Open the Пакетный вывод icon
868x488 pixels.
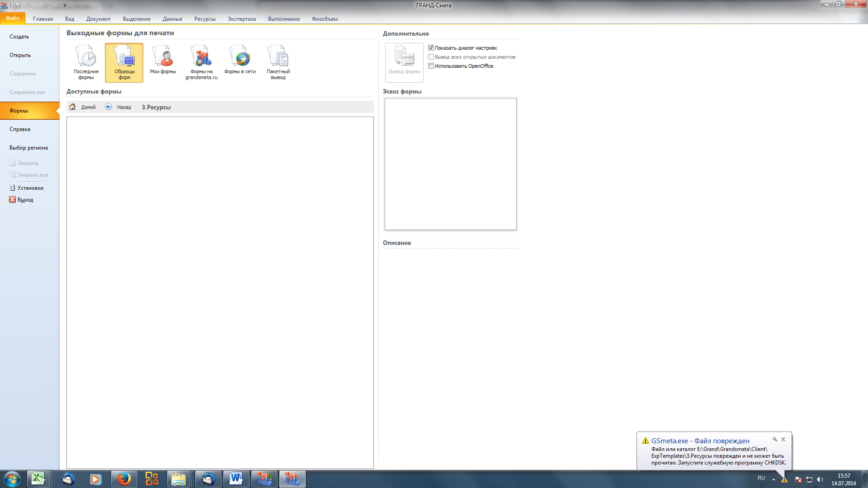tap(278, 62)
